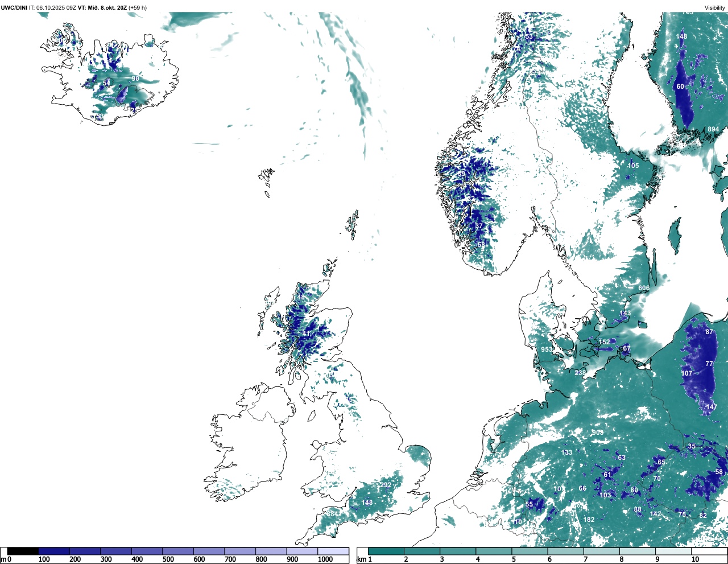Click the '90' value over central Iceland
Image resolution: width=728 pixels, height=564 pixels.
(135, 79)
